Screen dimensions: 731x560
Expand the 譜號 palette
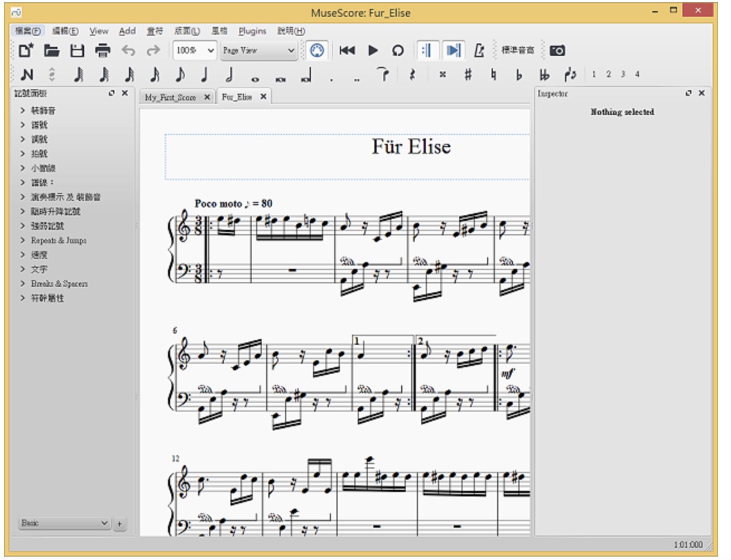point(39,125)
